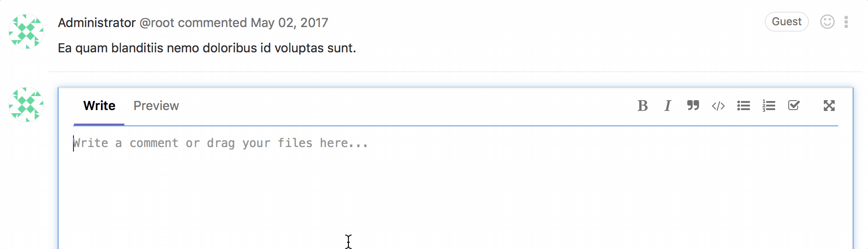Click the comment date May 02, 2017
The width and height of the screenshot is (868, 249).
tap(289, 23)
